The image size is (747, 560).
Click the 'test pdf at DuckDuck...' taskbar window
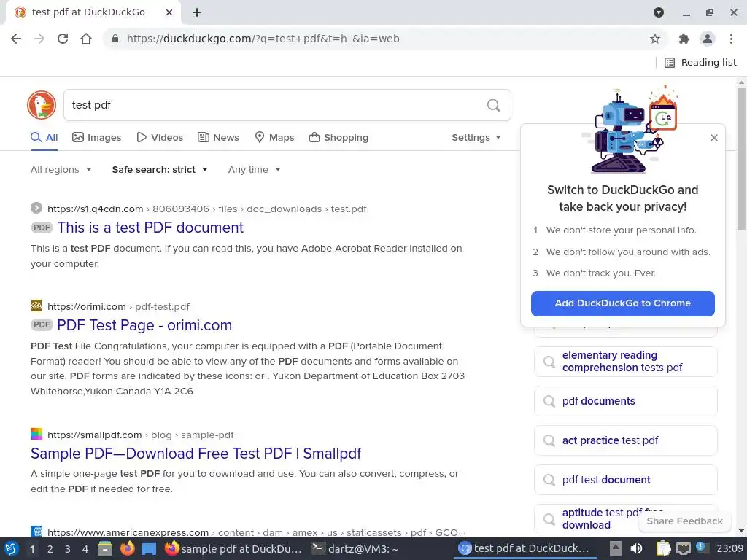[524, 548]
